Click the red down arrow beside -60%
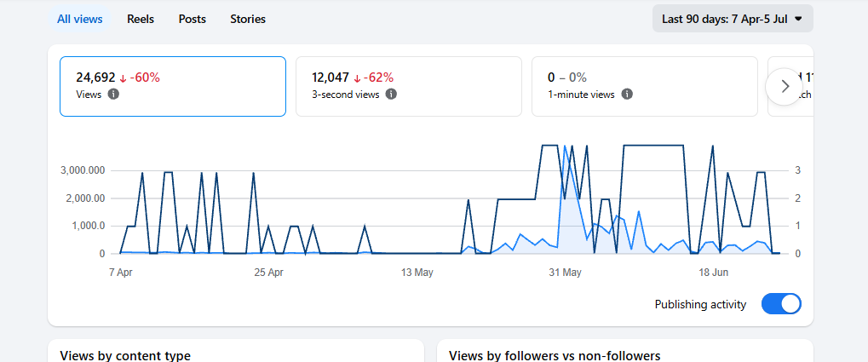868x362 pixels. click(x=123, y=78)
